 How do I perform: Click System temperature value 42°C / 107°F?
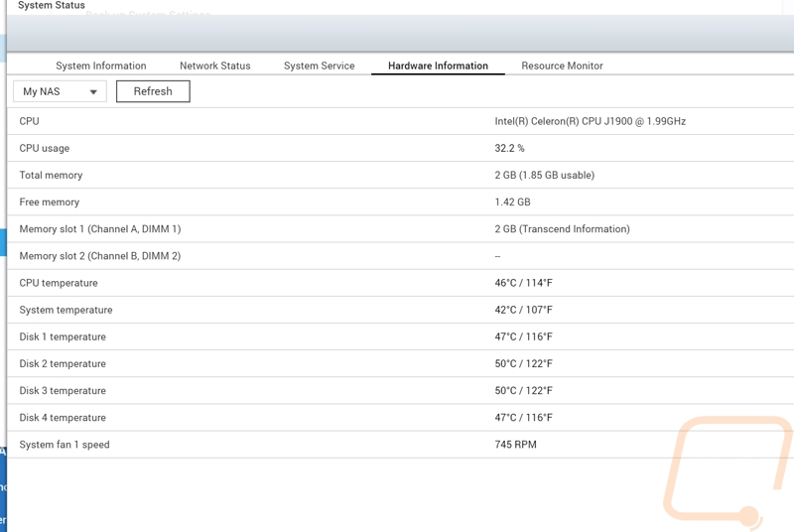524,310
